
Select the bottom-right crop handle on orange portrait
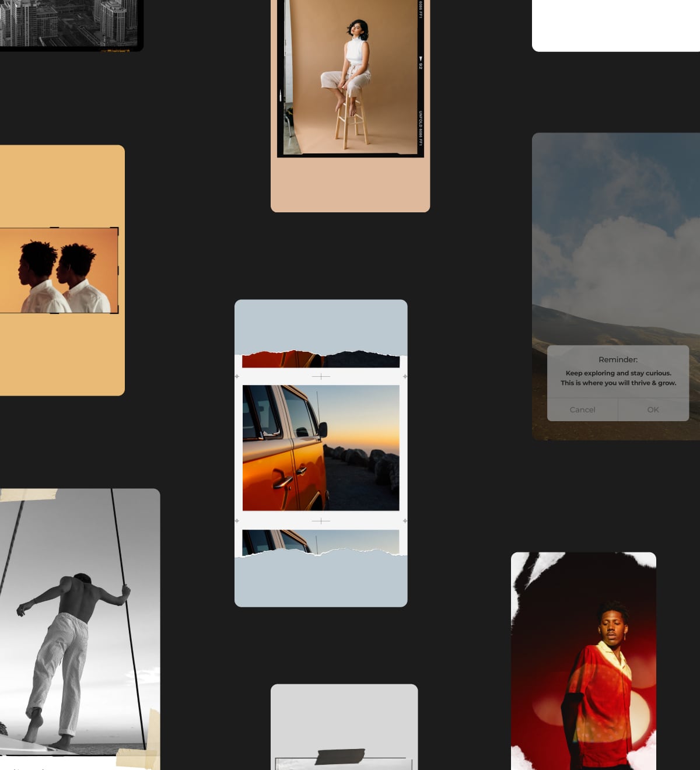117,312
